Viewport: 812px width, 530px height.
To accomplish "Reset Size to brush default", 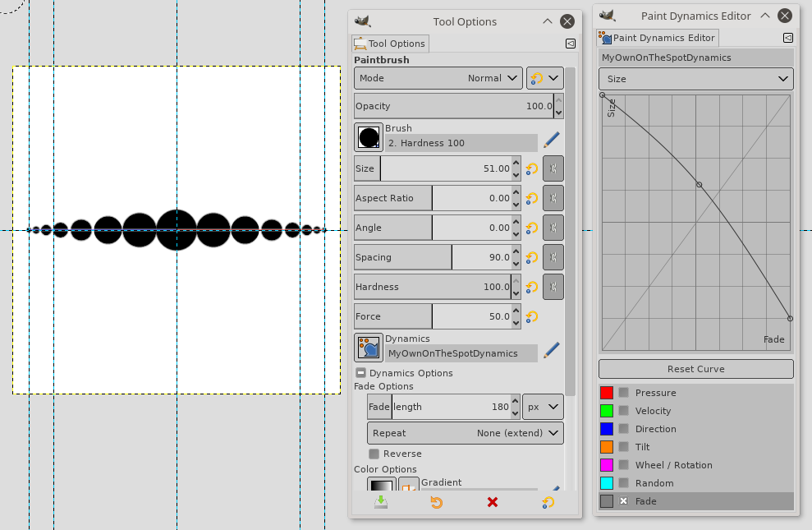I will [532, 168].
